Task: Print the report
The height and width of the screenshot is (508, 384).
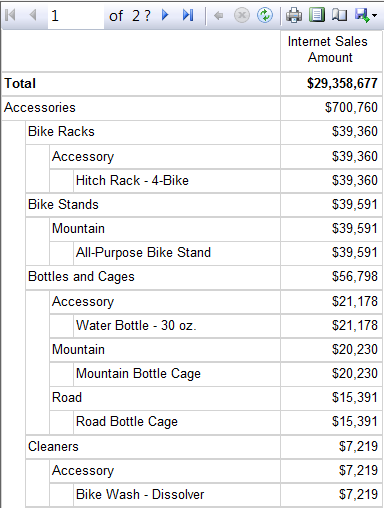Action: coord(294,15)
